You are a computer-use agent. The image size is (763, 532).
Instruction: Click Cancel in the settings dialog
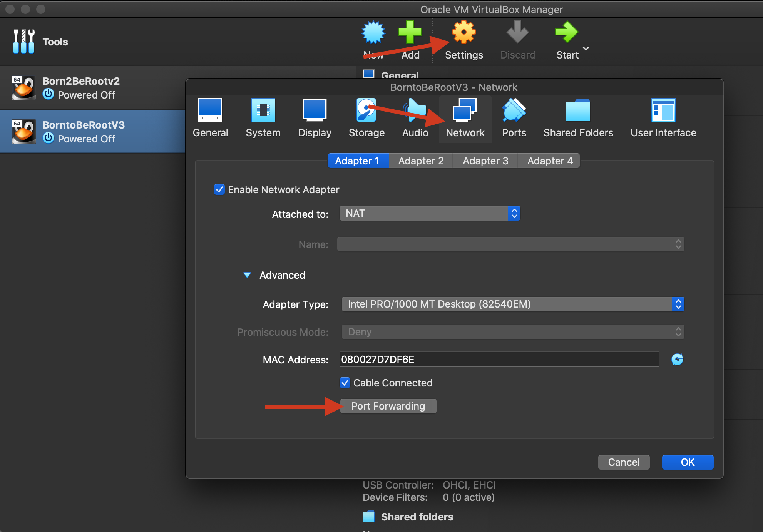[624, 462]
